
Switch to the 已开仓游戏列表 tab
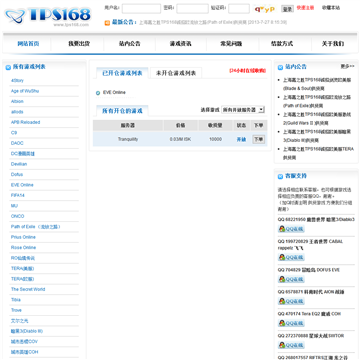click(122, 73)
